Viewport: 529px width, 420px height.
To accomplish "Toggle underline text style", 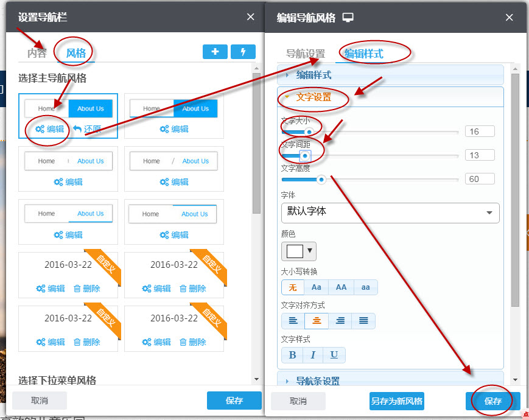I will [x=334, y=355].
